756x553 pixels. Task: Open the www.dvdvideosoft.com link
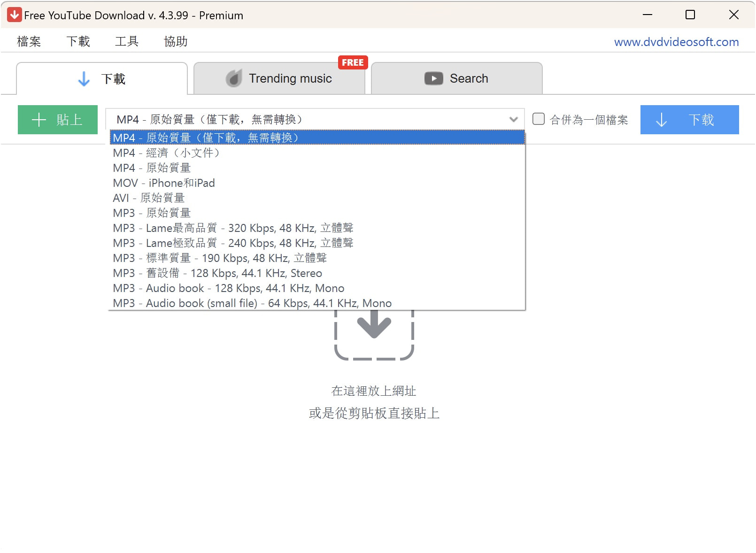pyautogui.click(x=676, y=42)
